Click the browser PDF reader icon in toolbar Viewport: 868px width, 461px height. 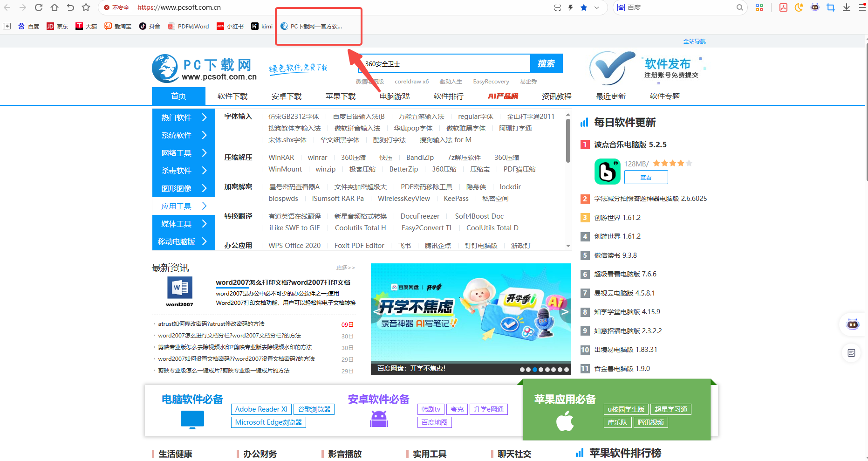pos(783,7)
